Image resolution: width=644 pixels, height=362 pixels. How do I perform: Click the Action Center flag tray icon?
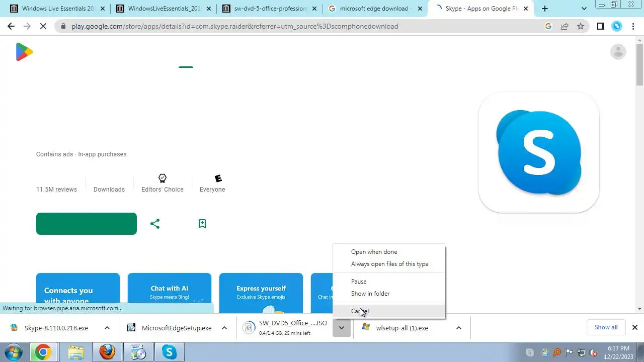click(x=569, y=352)
